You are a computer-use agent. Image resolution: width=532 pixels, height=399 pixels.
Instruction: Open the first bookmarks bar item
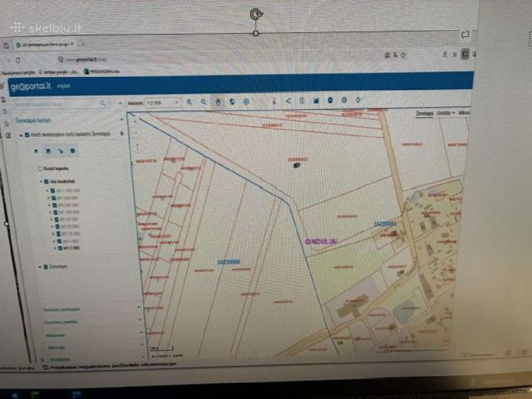[x=19, y=72]
